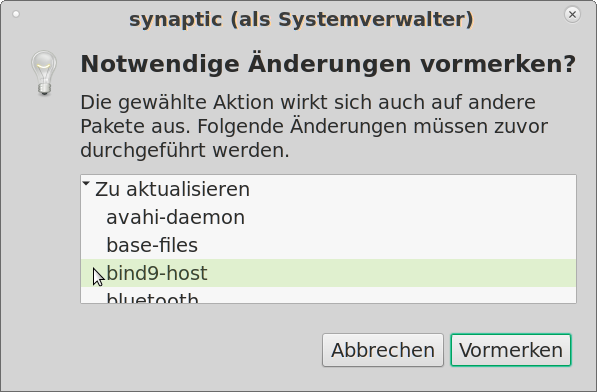
Task: Click the lightbulb hint icon
Action: click(44, 73)
